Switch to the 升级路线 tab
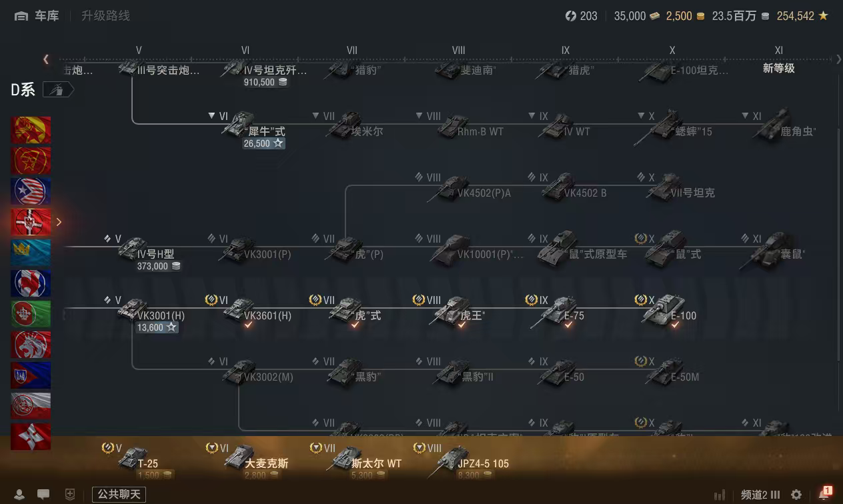Viewport: 843px width, 504px height. (x=105, y=16)
